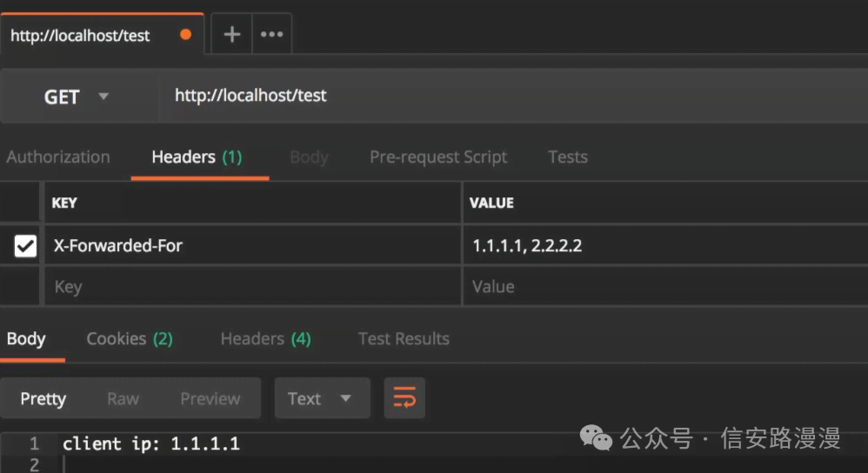The width and height of the screenshot is (868, 473).
Task: Toggle line wrap in response body
Action: coord(404,397)
